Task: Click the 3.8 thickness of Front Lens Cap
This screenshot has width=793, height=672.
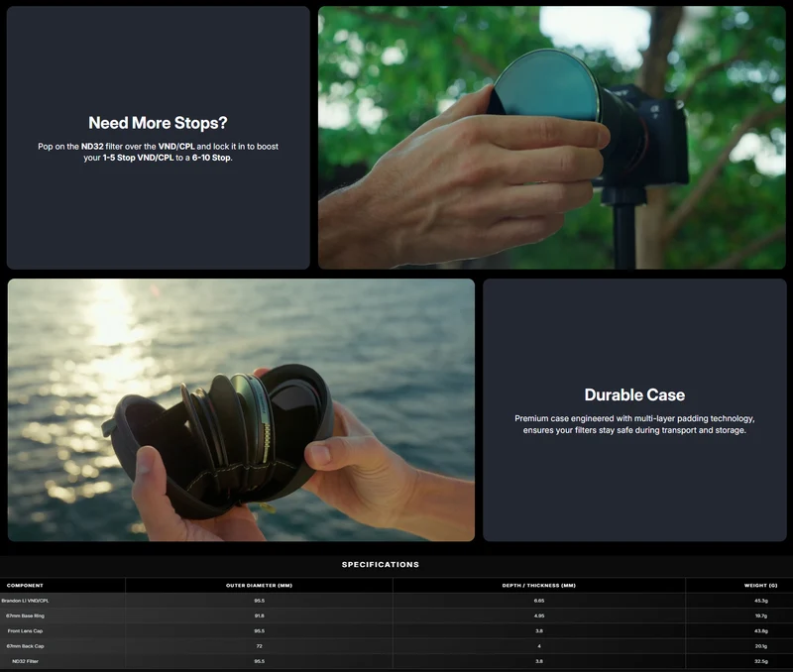Action: pyautogui.click(x=538, y=631)
